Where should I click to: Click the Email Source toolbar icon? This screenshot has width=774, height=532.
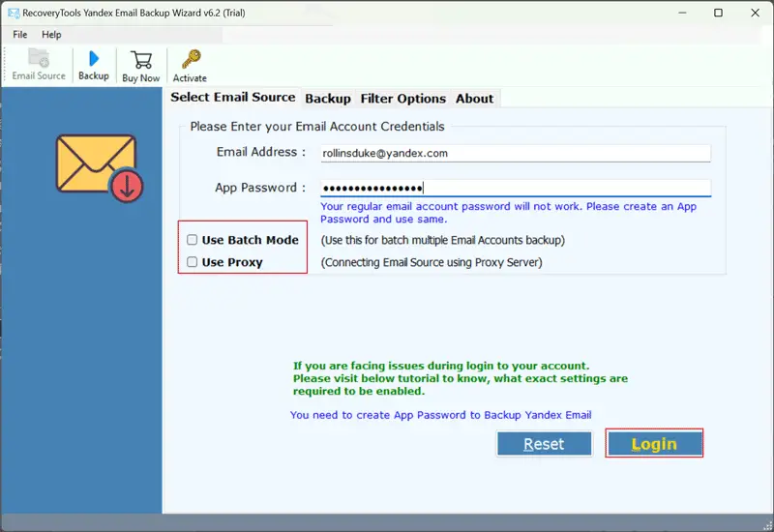pos(39,65)
